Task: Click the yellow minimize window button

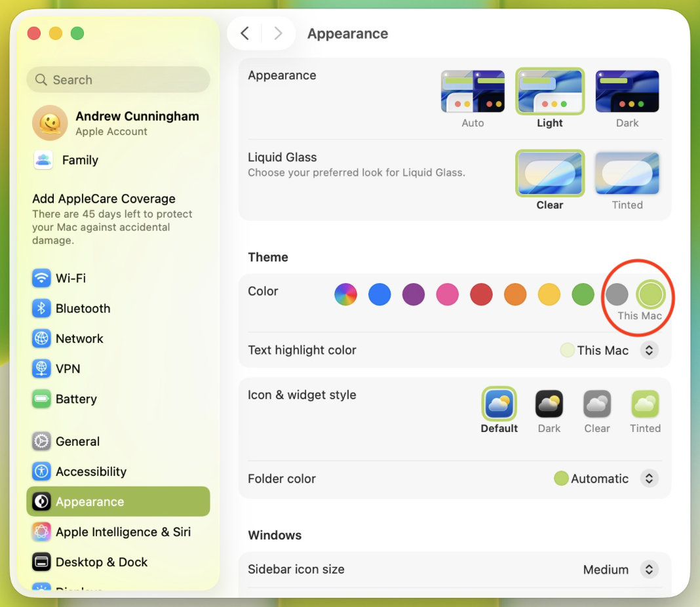Action: 55,33
